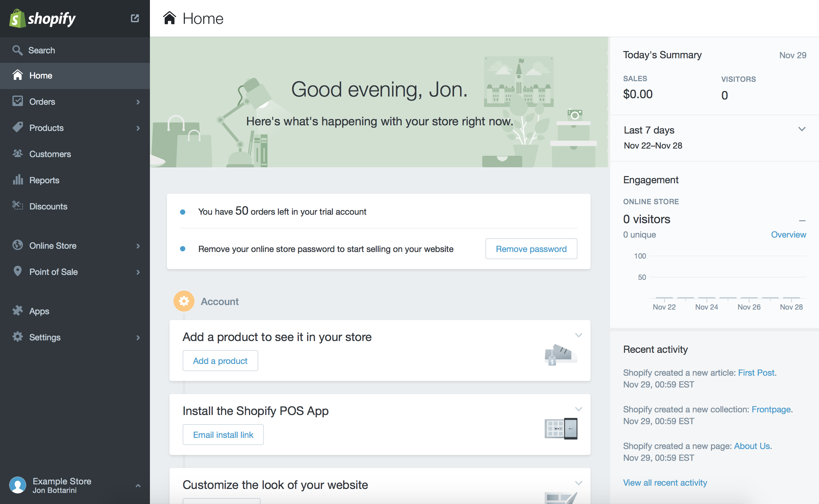Expand the Last 7 days date dropdown

click(802, 129)
